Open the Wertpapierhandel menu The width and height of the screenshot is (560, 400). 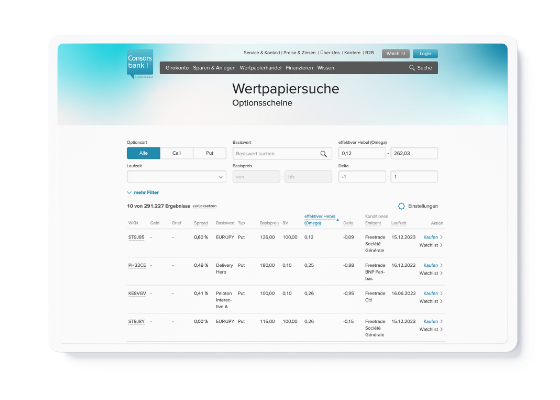click(260, 68)
